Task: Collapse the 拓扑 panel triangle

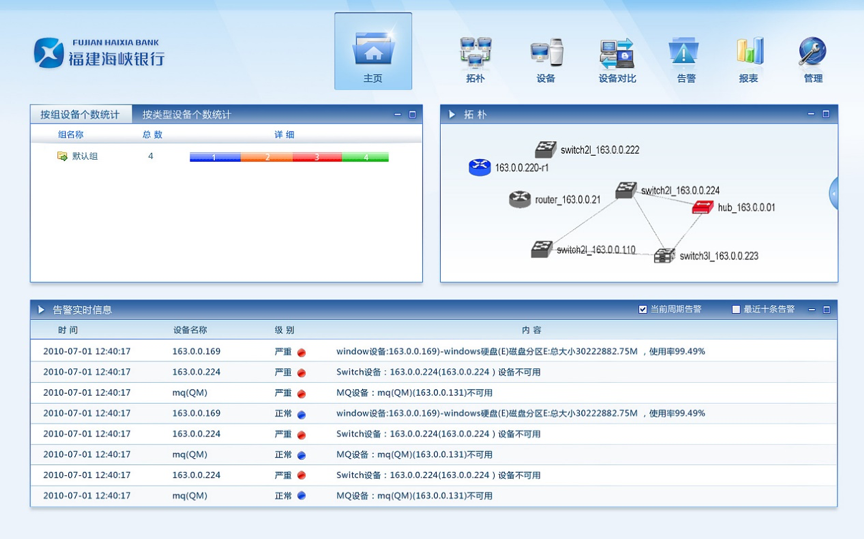Action: 452,115
